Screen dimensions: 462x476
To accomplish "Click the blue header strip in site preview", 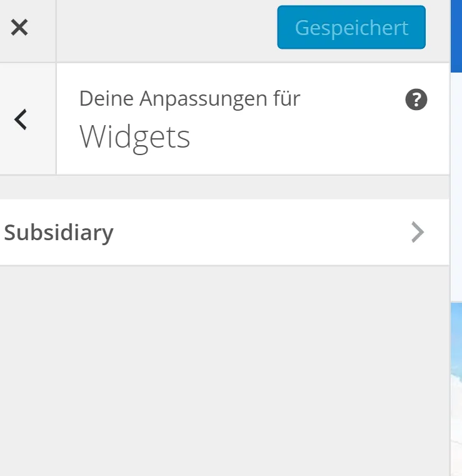I will [x=456, y=36].
